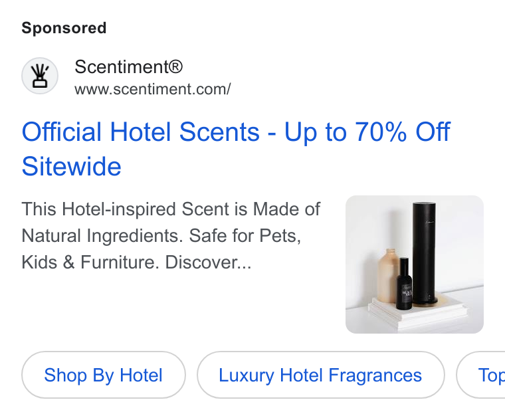
Task: Click "Up to 70% Off" in the headline
Action: (x=367, y=132)
